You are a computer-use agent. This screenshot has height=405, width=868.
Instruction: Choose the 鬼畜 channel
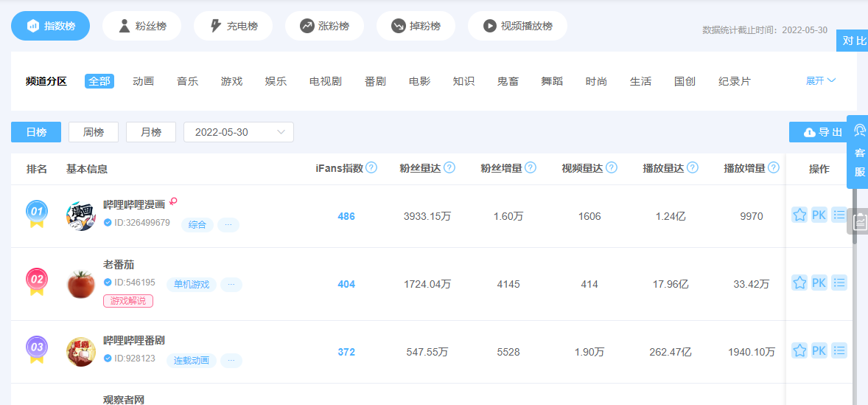click(x=508, y=81)
